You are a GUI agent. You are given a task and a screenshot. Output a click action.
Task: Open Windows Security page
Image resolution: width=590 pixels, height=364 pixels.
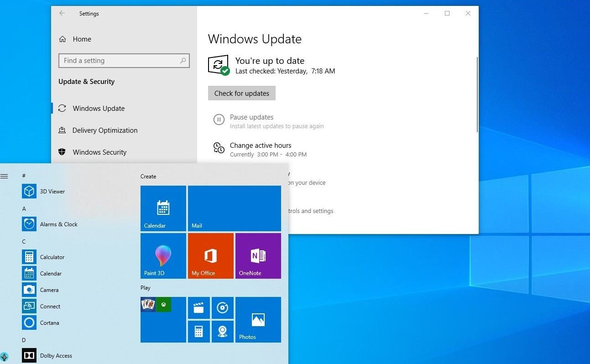99,152
